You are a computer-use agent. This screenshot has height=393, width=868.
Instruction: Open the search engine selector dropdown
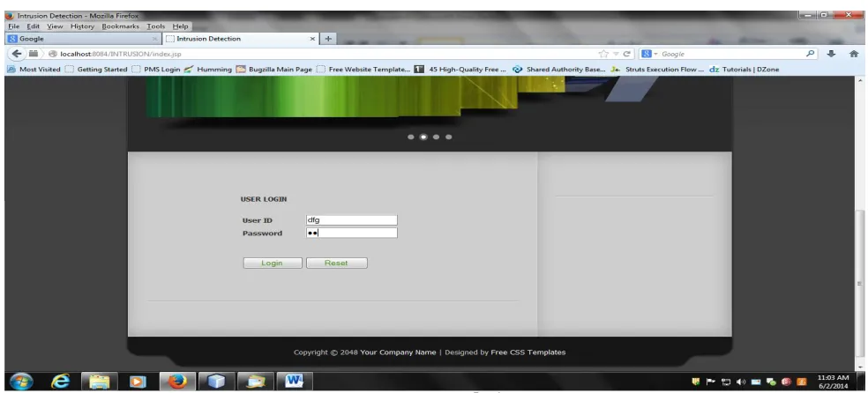point(649,54)
